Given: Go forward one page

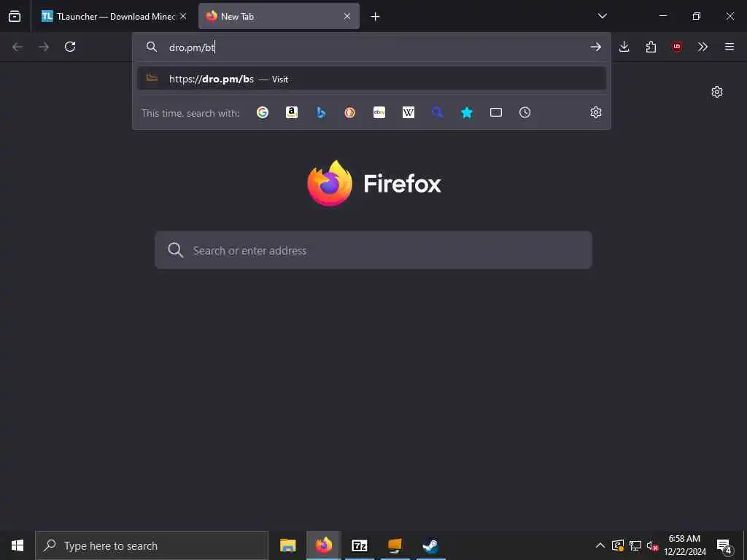Looking at the screenshot, I should 44,47.
